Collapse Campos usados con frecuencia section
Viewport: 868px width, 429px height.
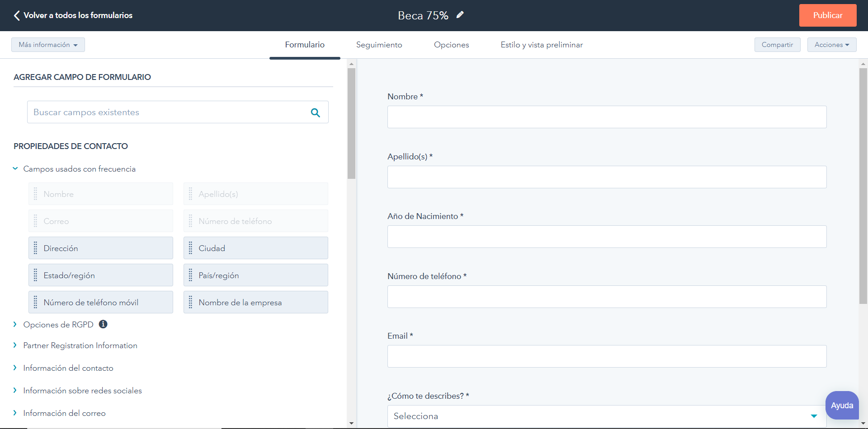(15, 168)
